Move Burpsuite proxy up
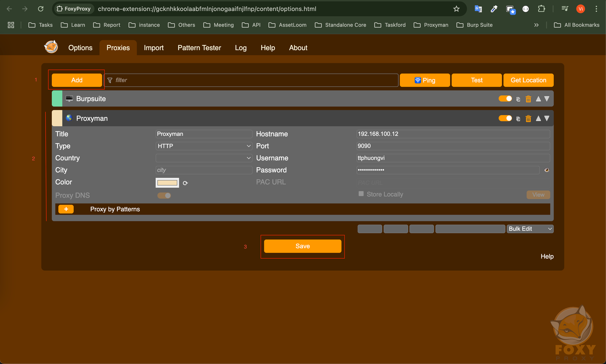The height and width of the screenshot is (364, 606). (x=538, y=99)
